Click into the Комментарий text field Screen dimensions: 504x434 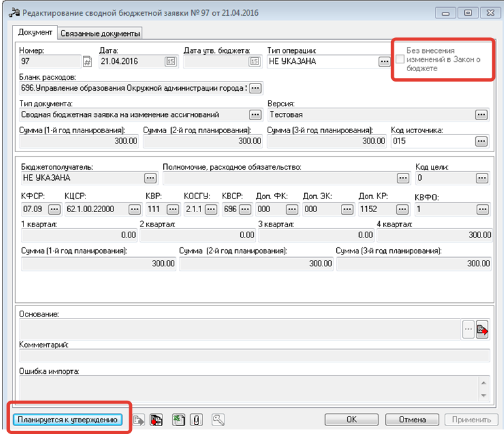pyautogui.click(x=255, y=356)
